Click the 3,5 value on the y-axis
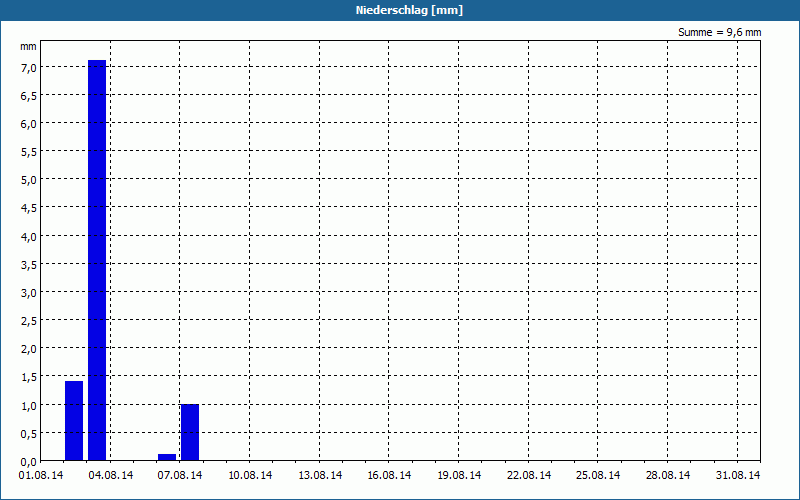800x500 pixels. pyautogui.click(x=28, y=265)
